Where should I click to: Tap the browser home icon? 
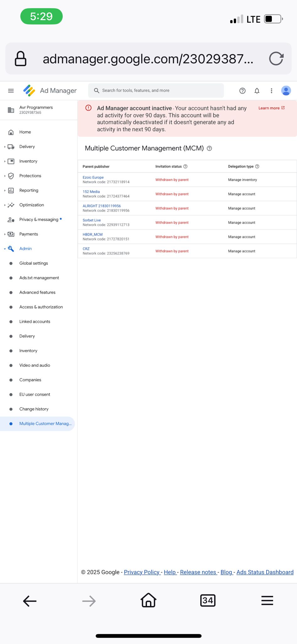pyautogui.click(x=148, y=600)
